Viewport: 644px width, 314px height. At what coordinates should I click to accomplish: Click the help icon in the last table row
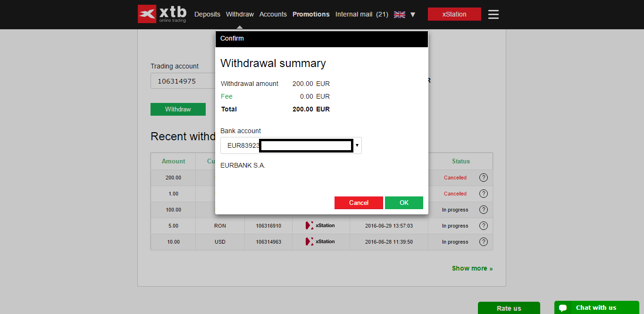tap(483, 241)
